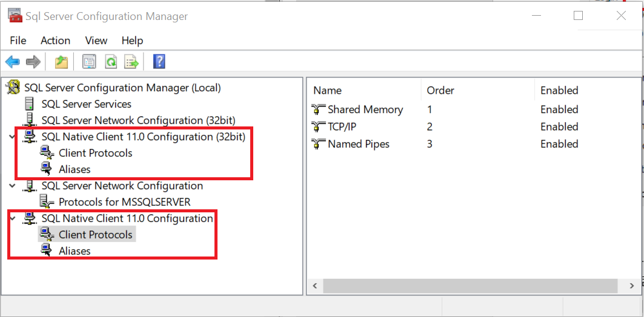Viewport: 644px width, 317px height.
Task: Sort by the Enabled column header
Action: tap(559, 90)
